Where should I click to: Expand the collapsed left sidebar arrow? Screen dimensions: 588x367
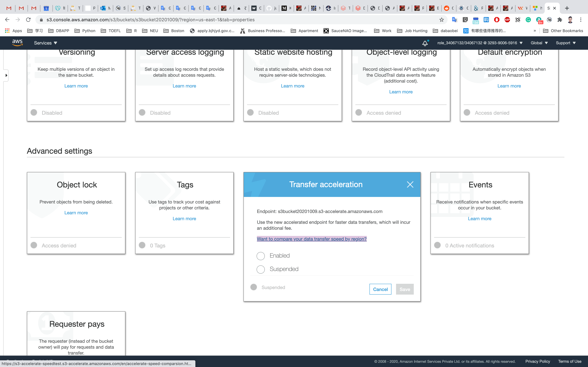tap(6, 75)
